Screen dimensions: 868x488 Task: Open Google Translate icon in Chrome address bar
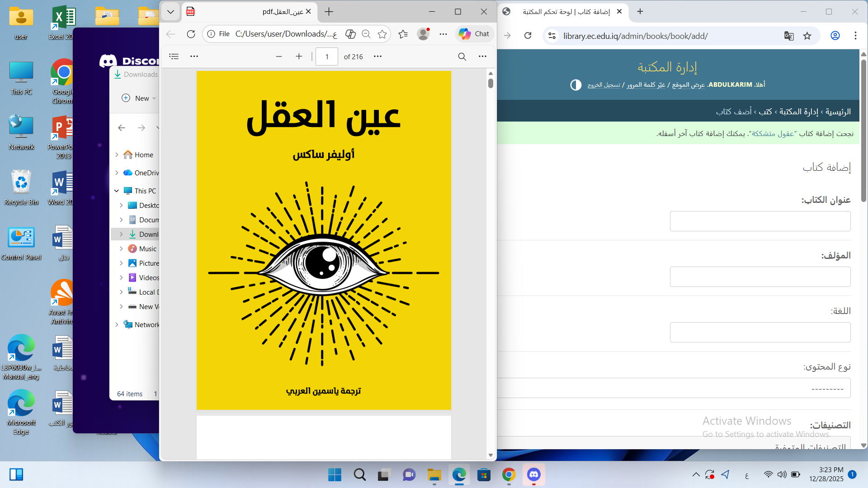click(789, 36)
